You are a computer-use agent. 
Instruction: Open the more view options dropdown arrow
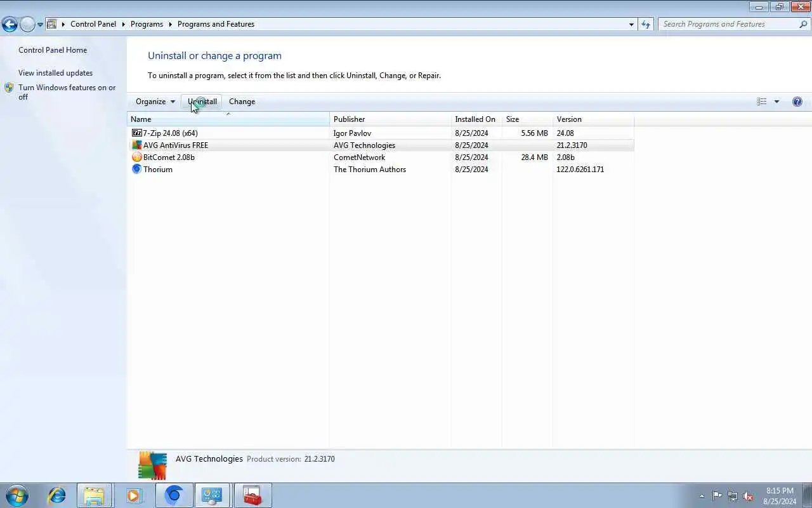pos(776,102)
